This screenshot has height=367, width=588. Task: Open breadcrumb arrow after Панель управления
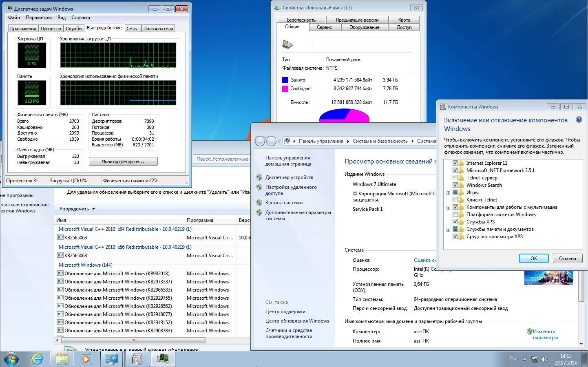(x=348, y=141)
